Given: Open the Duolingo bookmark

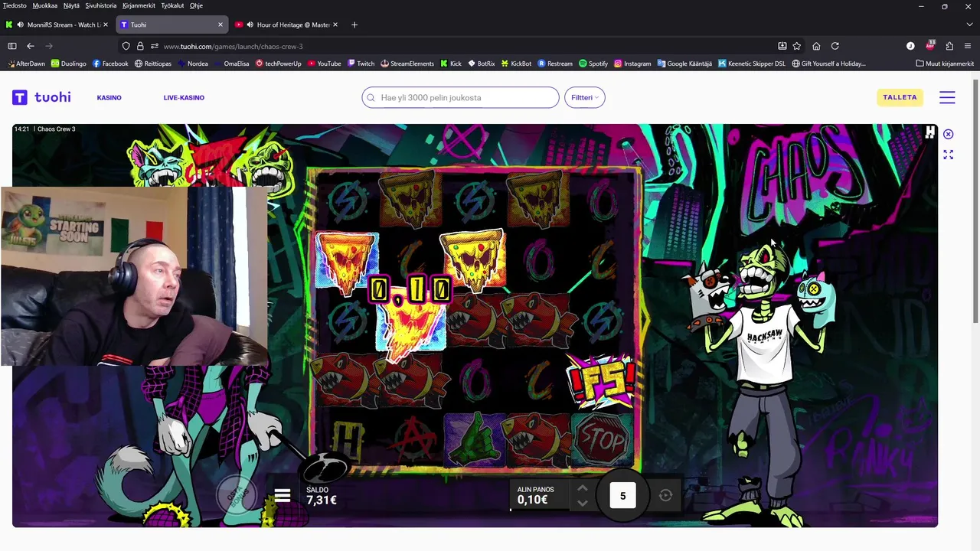Looking at the screenshot, I should coord(68,64).
